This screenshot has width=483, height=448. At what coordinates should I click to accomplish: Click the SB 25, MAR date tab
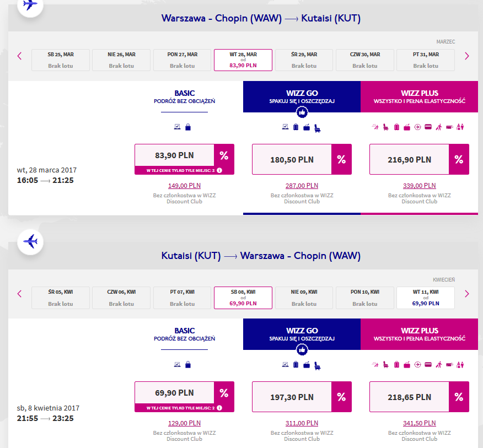61,60
